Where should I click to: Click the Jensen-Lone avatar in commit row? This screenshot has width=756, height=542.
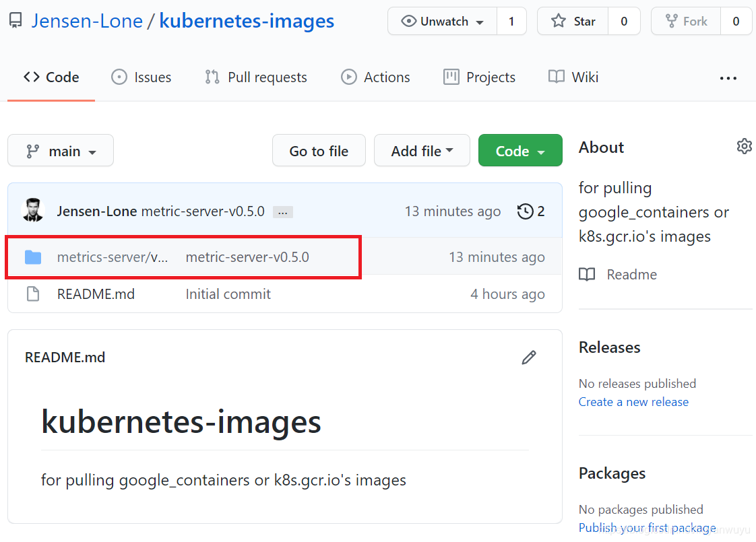tap(33, 211)
